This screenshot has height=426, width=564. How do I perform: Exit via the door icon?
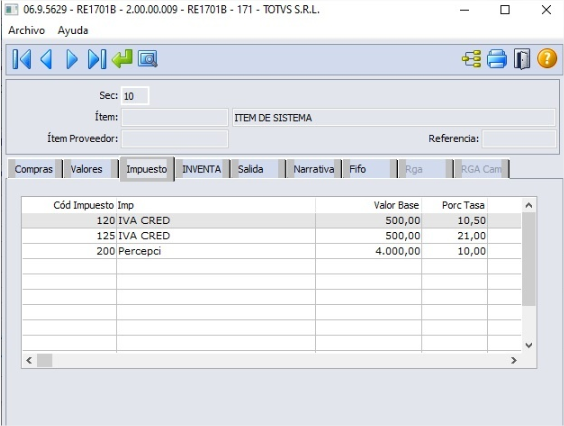point(522,59)
